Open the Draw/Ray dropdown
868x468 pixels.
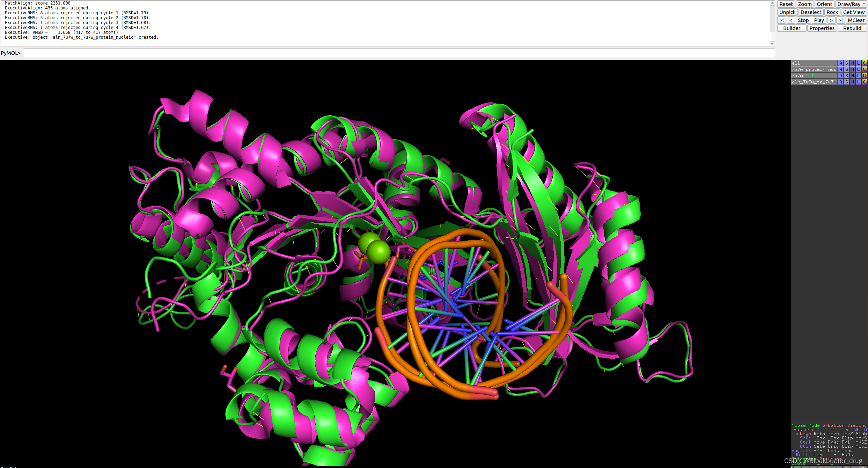point(851,4)
